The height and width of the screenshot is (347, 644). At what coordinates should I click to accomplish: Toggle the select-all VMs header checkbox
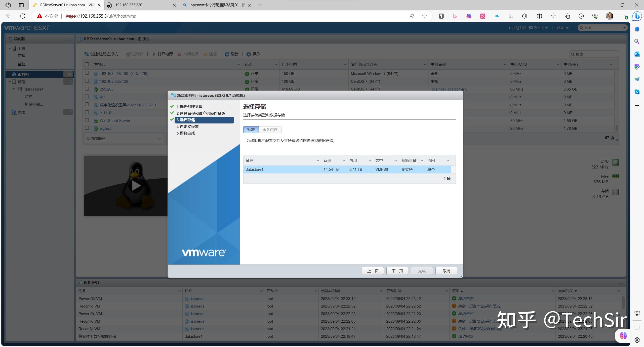click(87, 64)
